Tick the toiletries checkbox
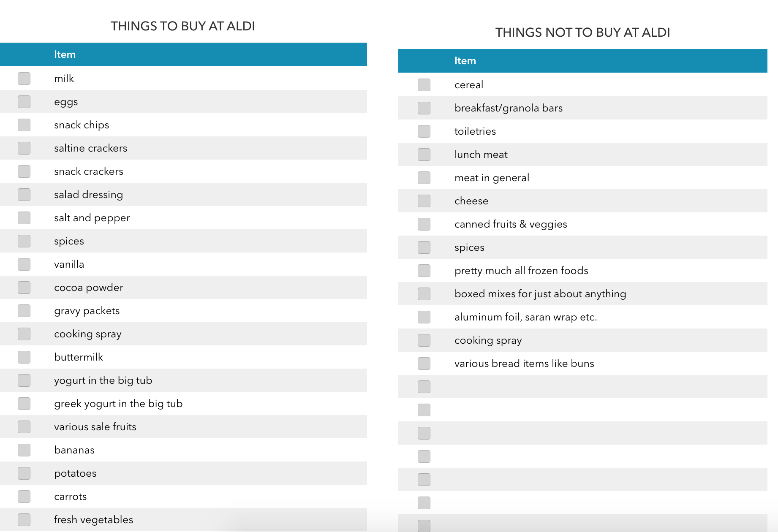Image resolution: width=778 pixels, height=532 pixels. point(424,131)
